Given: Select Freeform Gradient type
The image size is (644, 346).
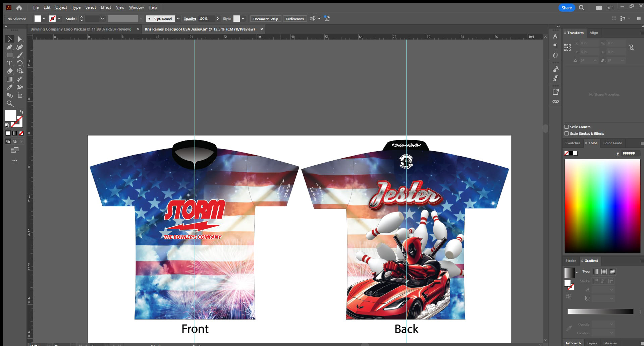Looking at the screenshot, I should coord(612,272).
